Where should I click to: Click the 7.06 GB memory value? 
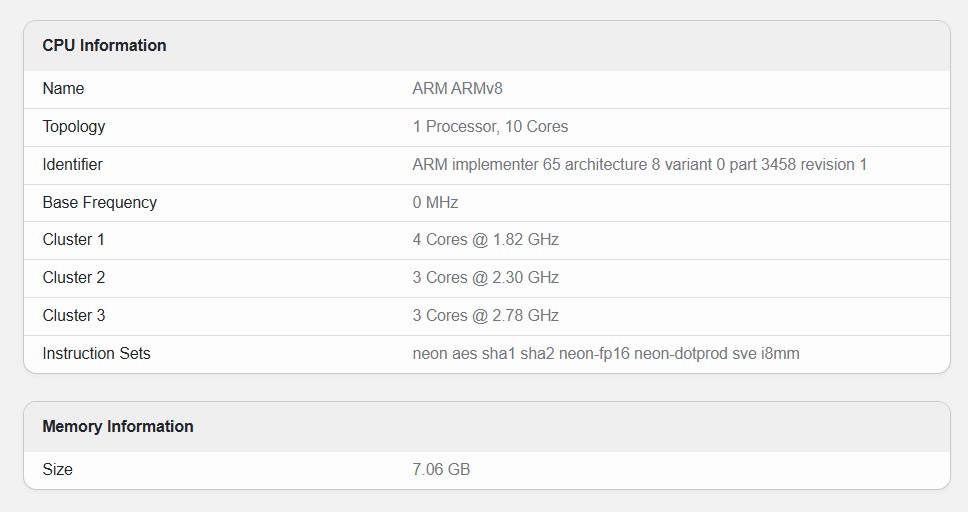[x=441, y=470]
